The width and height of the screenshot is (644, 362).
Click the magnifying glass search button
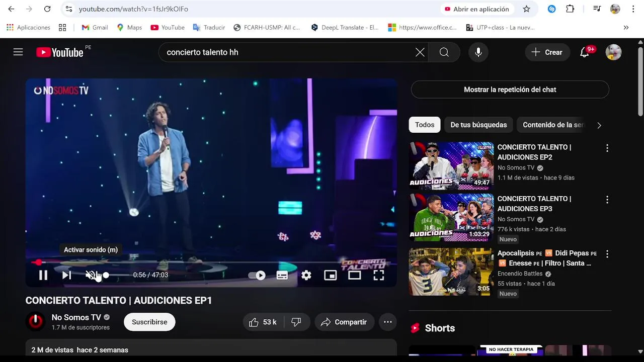point(444,52)
